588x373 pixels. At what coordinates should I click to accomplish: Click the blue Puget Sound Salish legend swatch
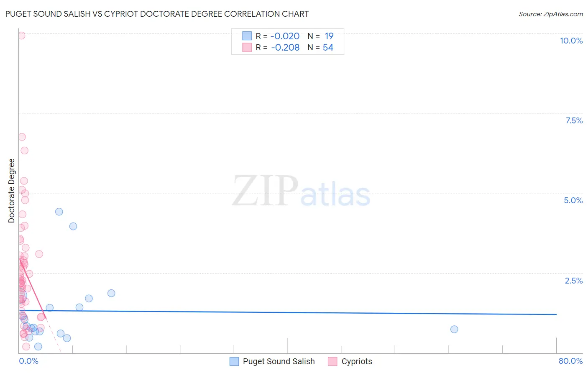[234, 361]
